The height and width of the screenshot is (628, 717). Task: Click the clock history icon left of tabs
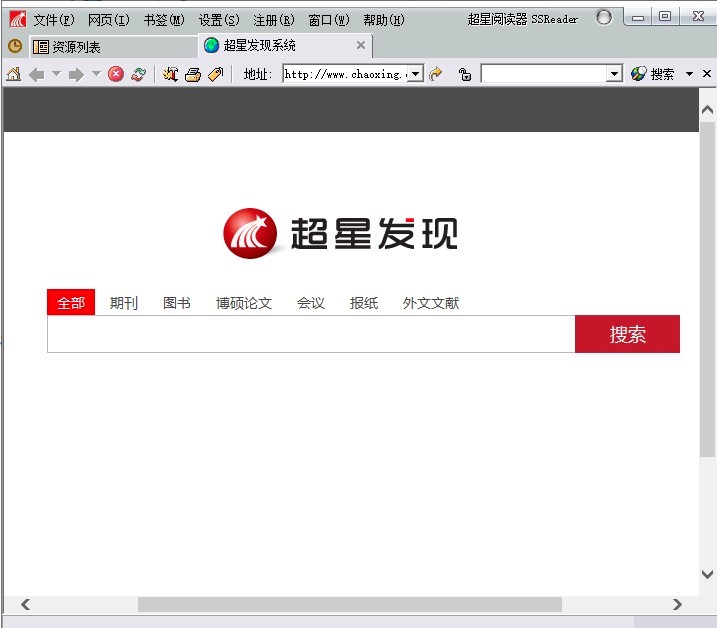(15, 46)
